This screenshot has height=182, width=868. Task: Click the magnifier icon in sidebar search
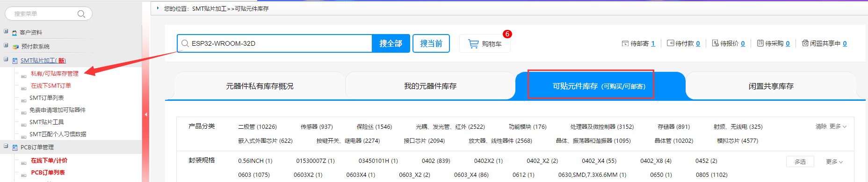(x=81, y=14)
